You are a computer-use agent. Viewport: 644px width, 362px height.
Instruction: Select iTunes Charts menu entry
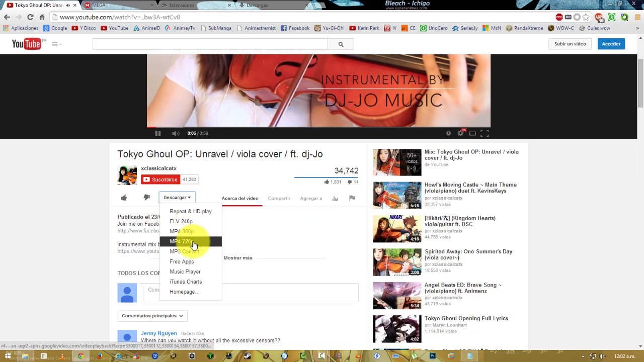(x=191, y=282)
